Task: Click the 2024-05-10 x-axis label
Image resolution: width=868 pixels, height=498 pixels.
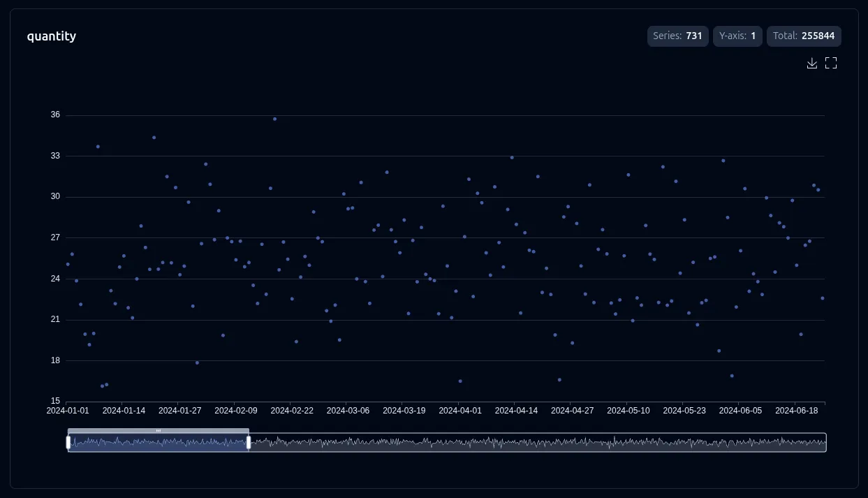Action: click(628, 411)
